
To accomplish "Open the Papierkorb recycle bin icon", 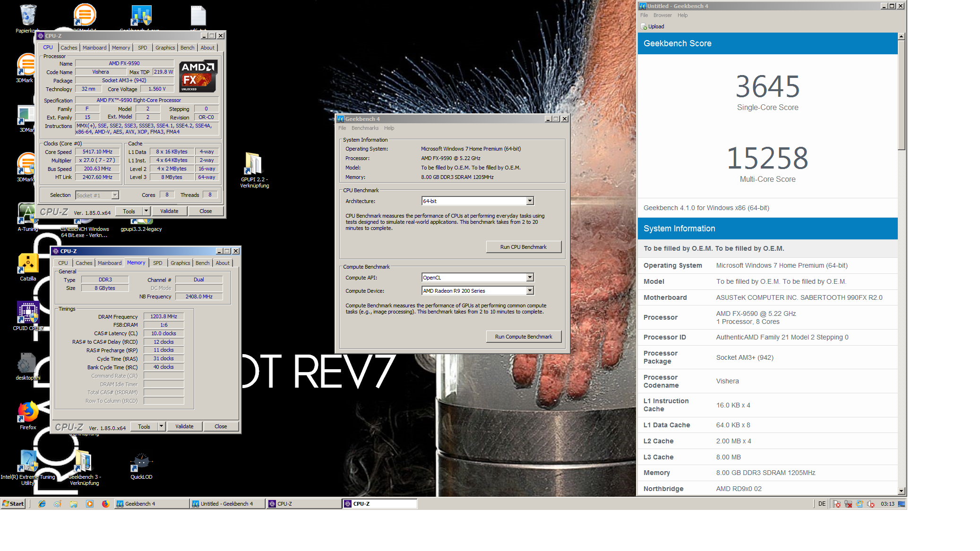I will [28, 15].
